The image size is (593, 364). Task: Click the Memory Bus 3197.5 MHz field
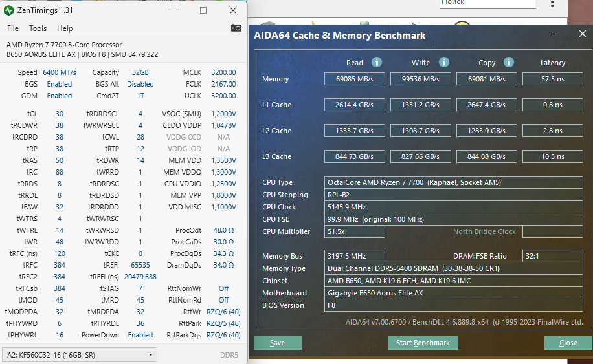click(355, 256)
